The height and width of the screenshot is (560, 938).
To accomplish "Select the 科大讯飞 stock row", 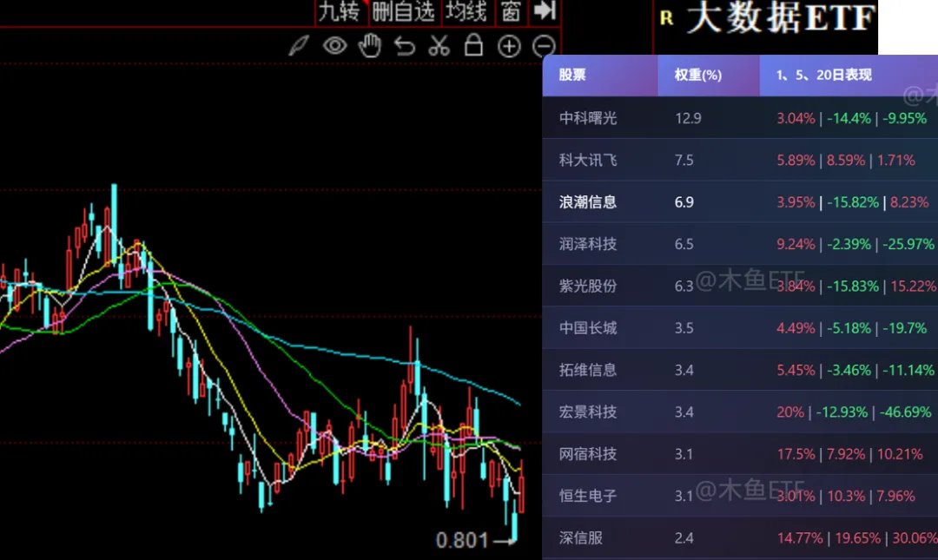I will 740,160.
